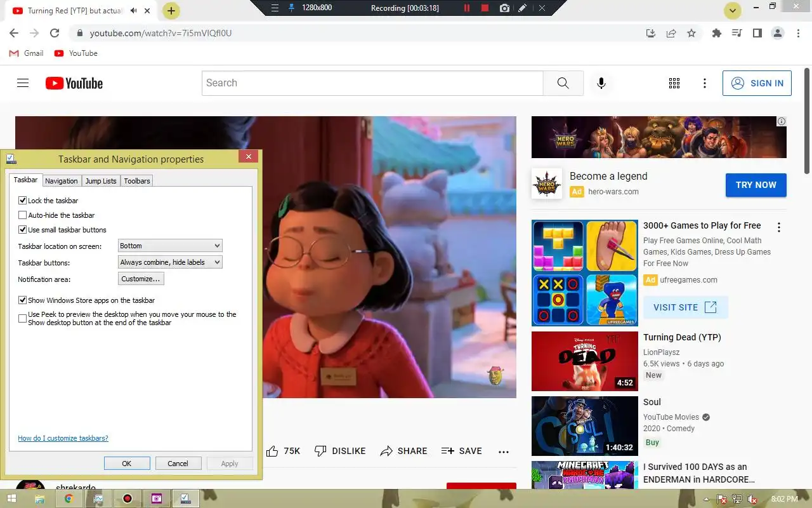The height and width of the screenshot is (508, 812).
Task: Click Customize notification area button
Action: (141, 279)
